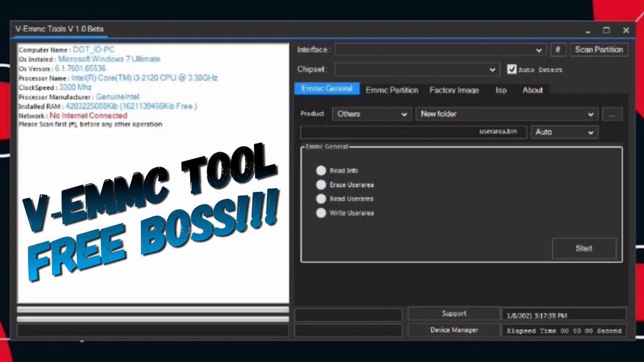Click the Elapsed Time readout
Screen dimensions: 644x362
(564, 331)
